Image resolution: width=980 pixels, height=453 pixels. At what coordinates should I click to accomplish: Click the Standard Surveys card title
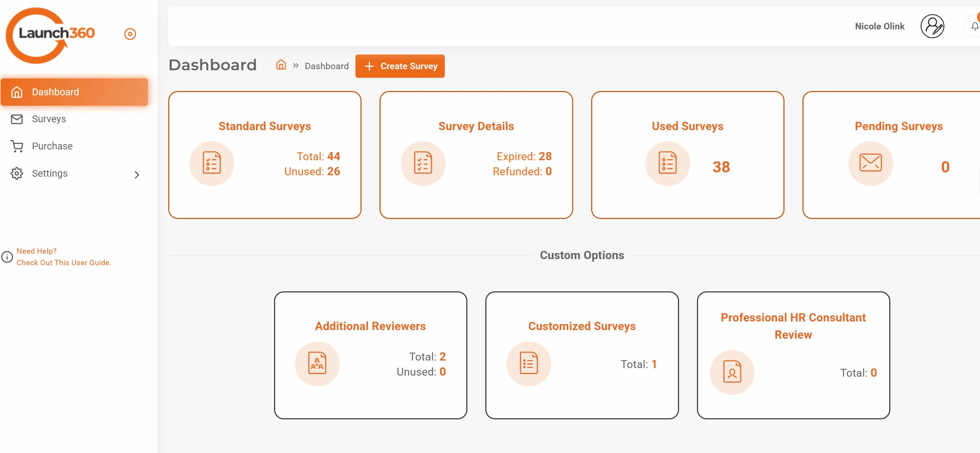264,126
